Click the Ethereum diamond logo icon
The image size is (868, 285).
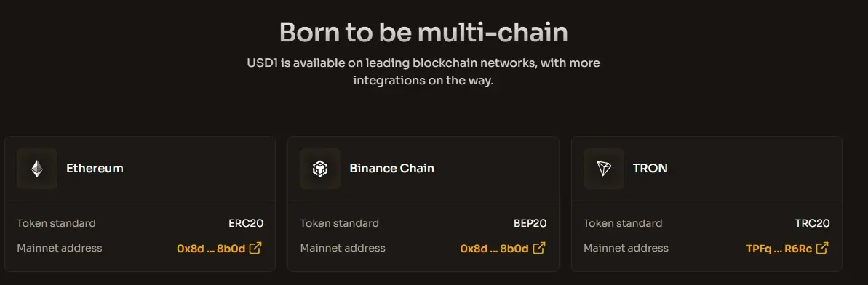(37, 169)
